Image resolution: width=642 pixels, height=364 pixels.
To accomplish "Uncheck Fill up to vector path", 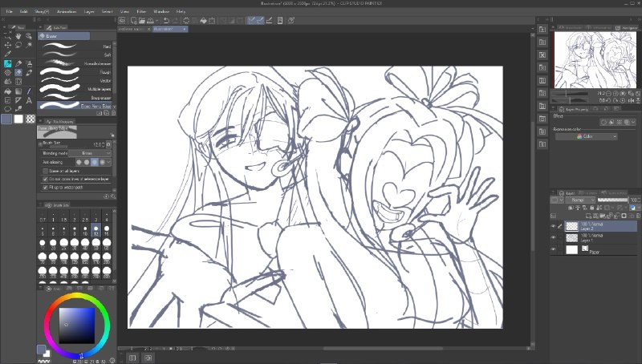I will [46, 188].
